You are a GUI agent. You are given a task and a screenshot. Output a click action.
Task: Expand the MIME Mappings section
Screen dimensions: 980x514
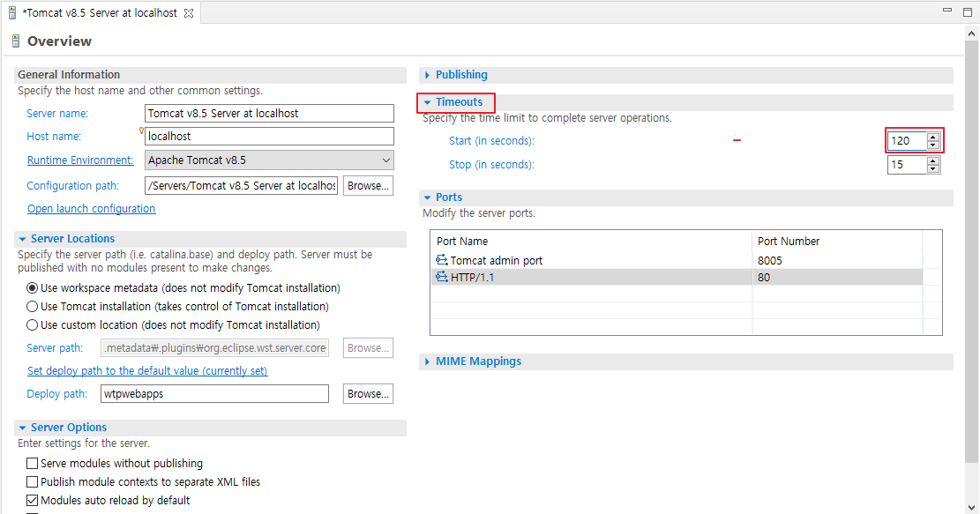tap(427, 361)
